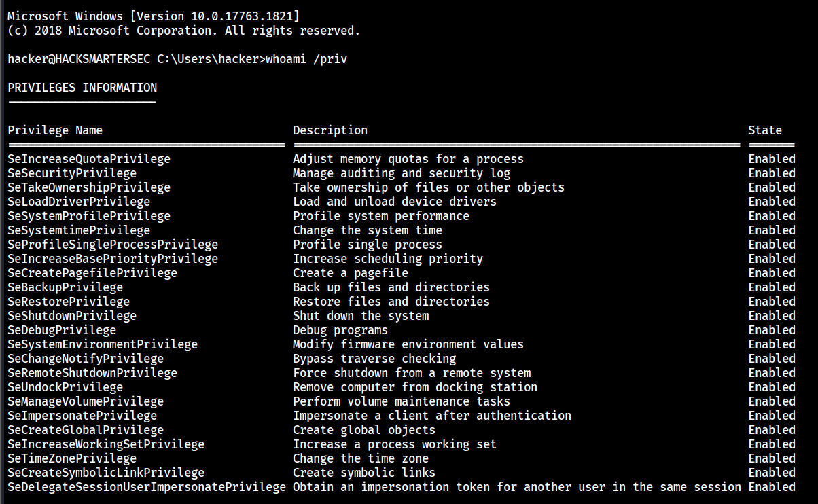This screenshot has height=504, width=818.
Task: Click the Microsoft Corporation copyright line
Action: pyautogui.click(x=183, y=31)
